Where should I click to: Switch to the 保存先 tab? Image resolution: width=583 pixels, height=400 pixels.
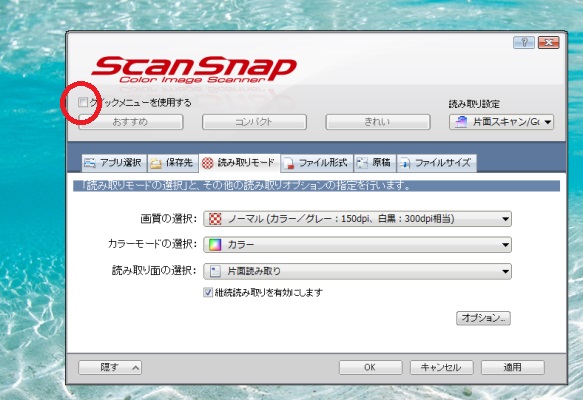173,163
